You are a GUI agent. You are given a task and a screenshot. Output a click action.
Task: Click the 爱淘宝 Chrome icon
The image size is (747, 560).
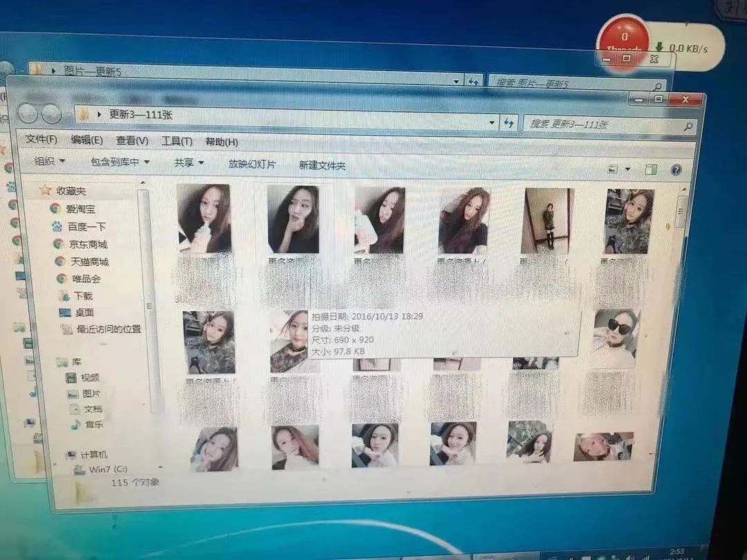point(55,209)
